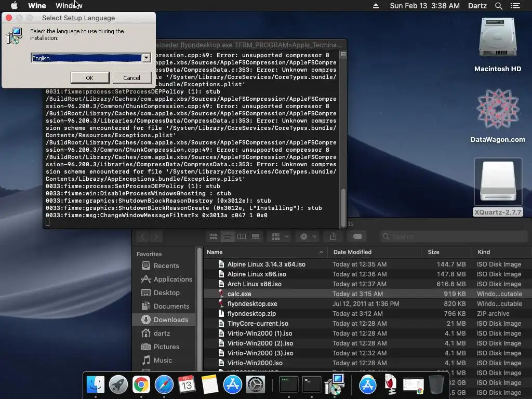Switch Finder to icon view
Viewport: 532px width, 399px height.
(x=214, y=236)
